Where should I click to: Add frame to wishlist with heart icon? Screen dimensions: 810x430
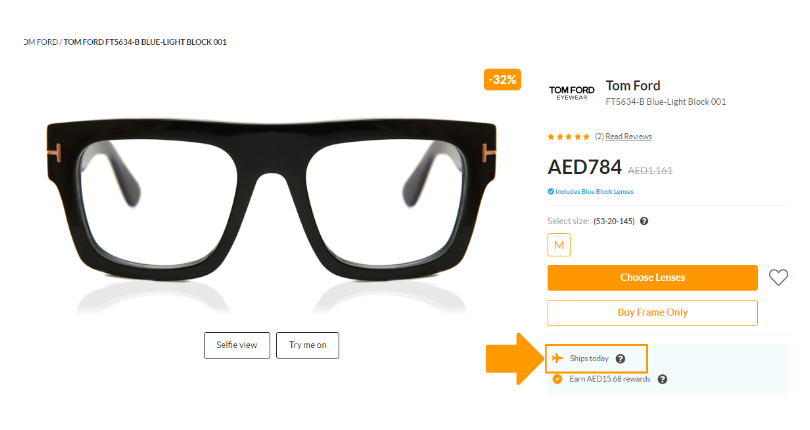[x=778, y=278]
